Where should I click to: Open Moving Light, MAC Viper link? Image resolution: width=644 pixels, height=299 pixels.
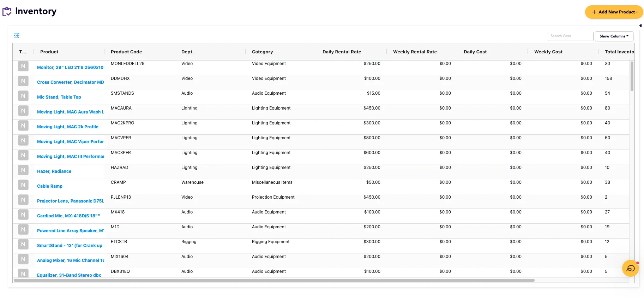71,141
